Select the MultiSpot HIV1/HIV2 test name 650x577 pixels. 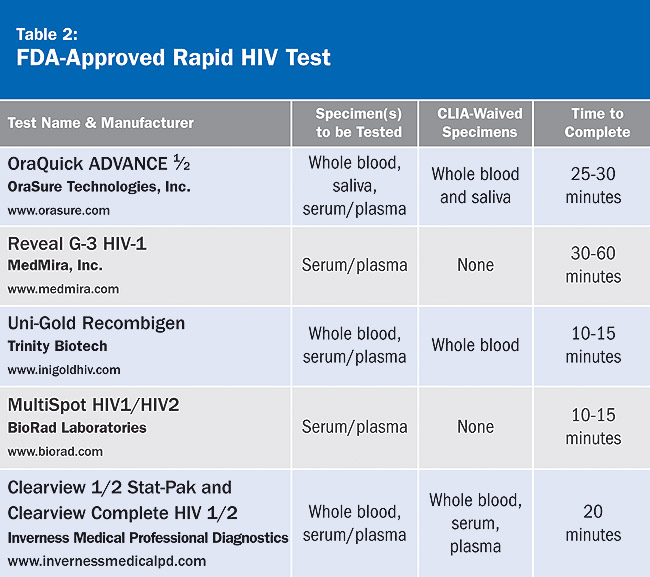93,405
